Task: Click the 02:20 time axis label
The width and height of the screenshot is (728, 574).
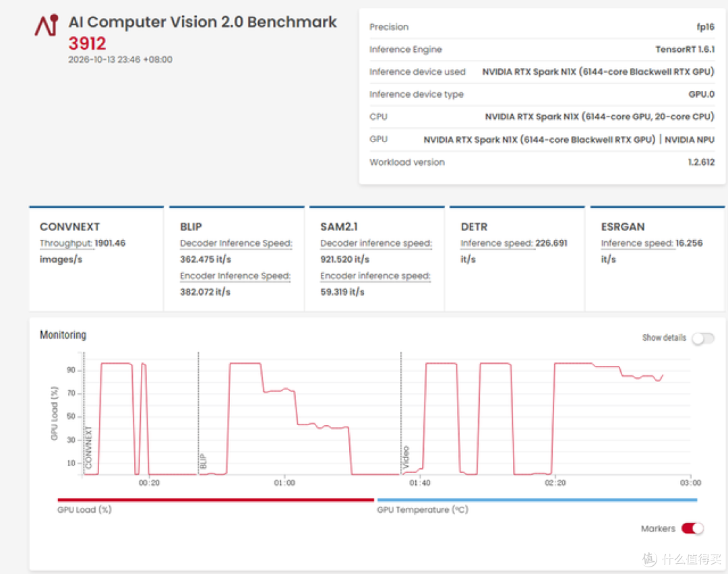Action: pos(555,483)
